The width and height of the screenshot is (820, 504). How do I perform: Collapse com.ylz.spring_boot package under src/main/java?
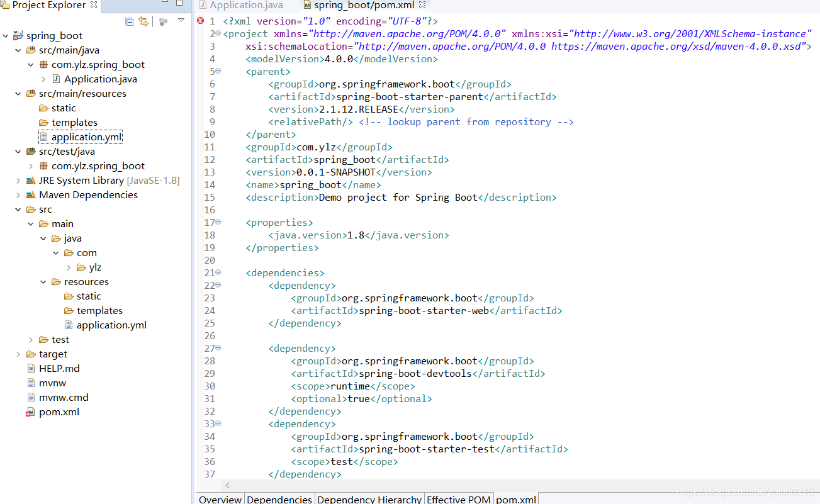tap(31, 65)
